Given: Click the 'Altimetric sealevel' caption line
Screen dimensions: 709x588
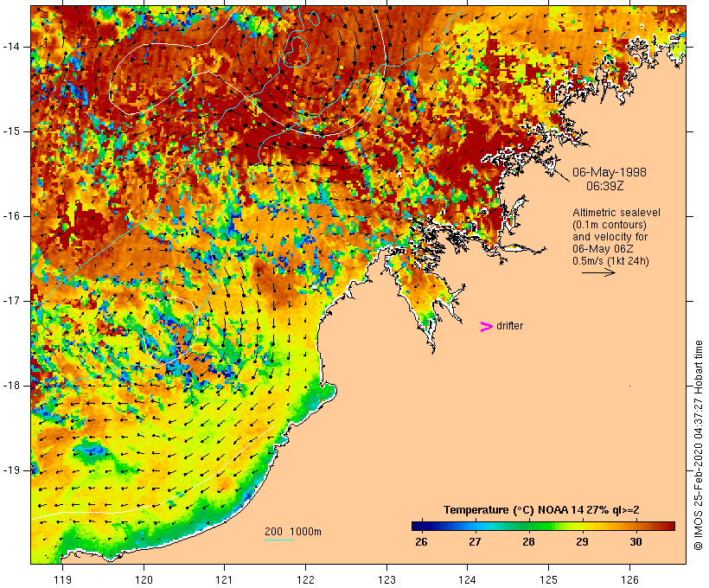Looking at the screenshot, I should pyautogui.click(x=616, y=213).
